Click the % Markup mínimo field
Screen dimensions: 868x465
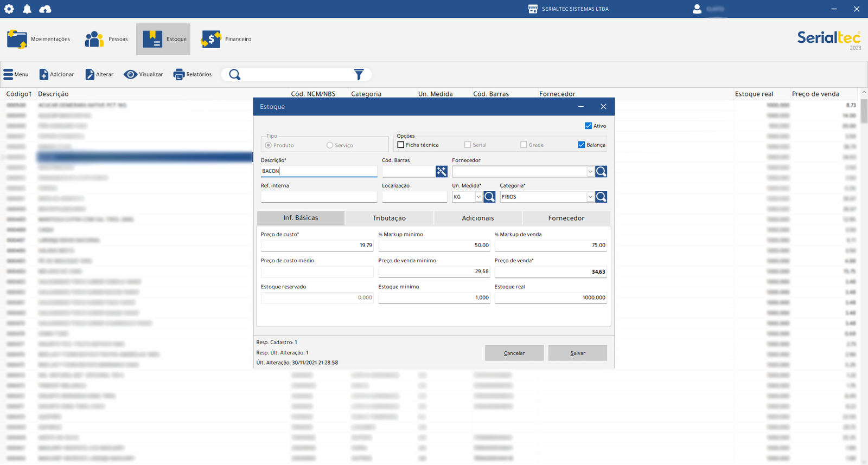coord(434,246)
